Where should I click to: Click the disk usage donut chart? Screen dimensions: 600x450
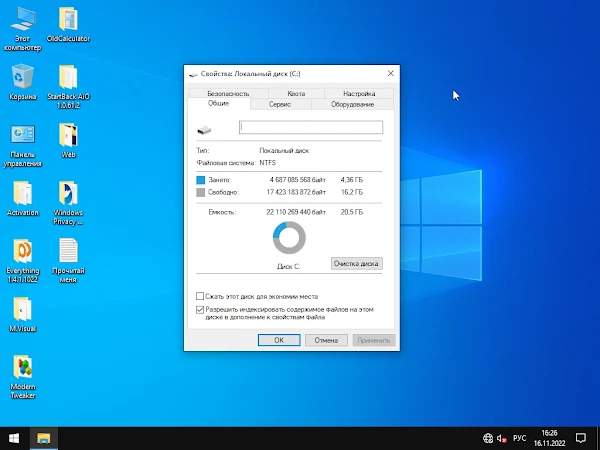(289, 238)
